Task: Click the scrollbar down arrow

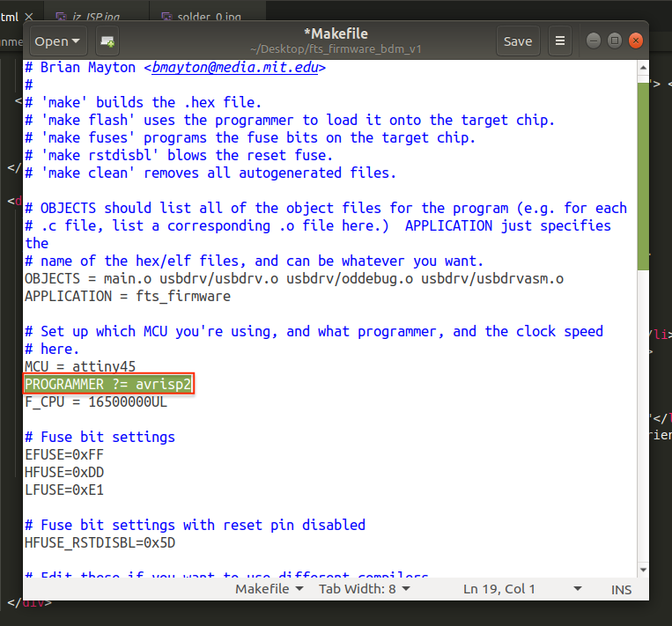Action: [643, 570]
